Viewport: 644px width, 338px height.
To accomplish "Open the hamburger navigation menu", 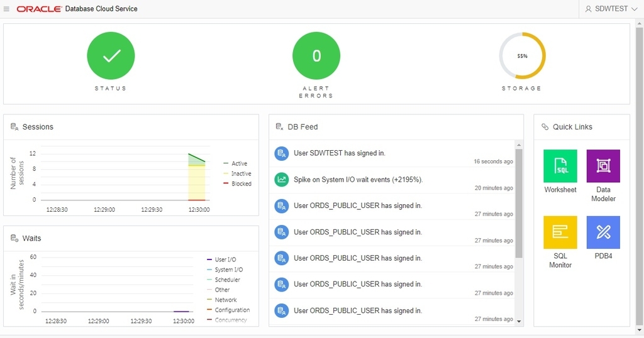I will click(6, 9).
